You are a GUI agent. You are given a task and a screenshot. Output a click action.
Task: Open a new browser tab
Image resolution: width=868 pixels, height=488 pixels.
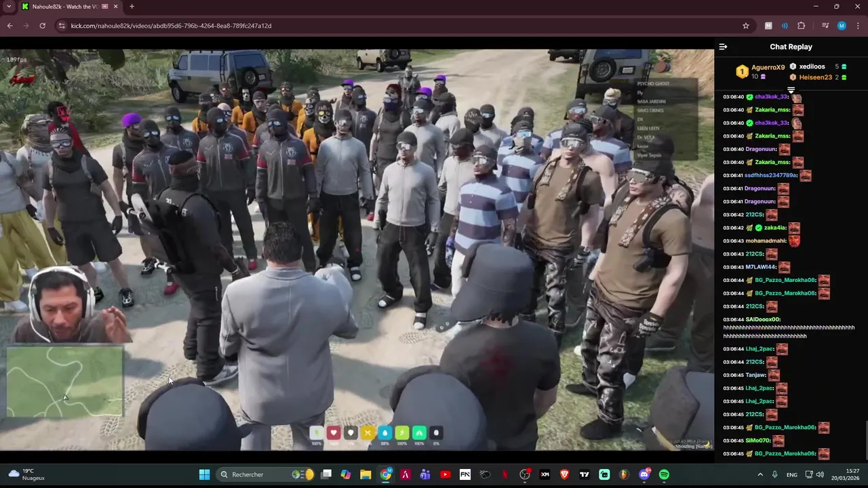pyautogui.click(x=132, y=7)
